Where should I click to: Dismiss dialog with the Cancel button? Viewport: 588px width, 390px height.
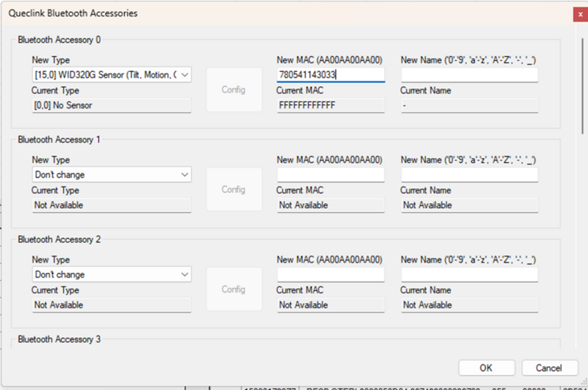pyautogui.click(x=549, y=368)
